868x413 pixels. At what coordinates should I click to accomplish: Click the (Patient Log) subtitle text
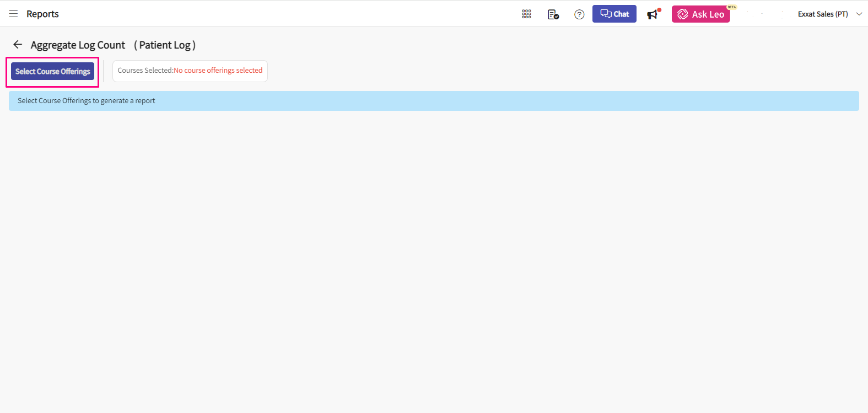[x=165, y=45]
